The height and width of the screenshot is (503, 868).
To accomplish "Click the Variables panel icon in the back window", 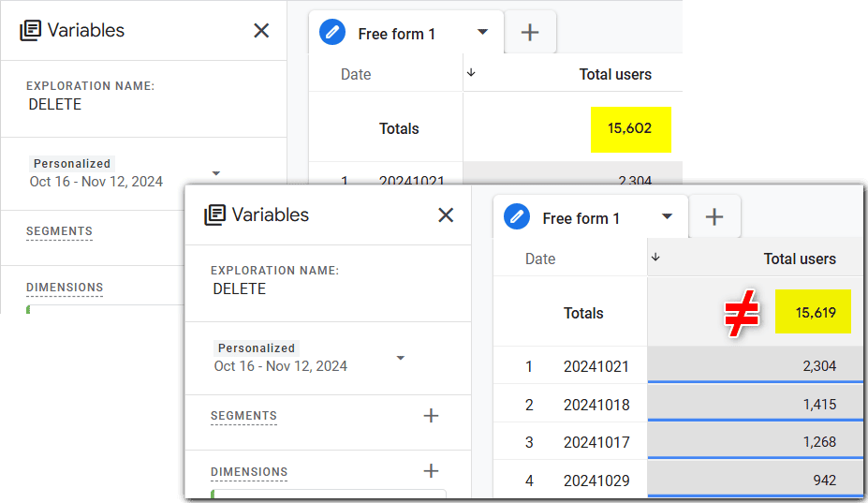I will point(31,31).
